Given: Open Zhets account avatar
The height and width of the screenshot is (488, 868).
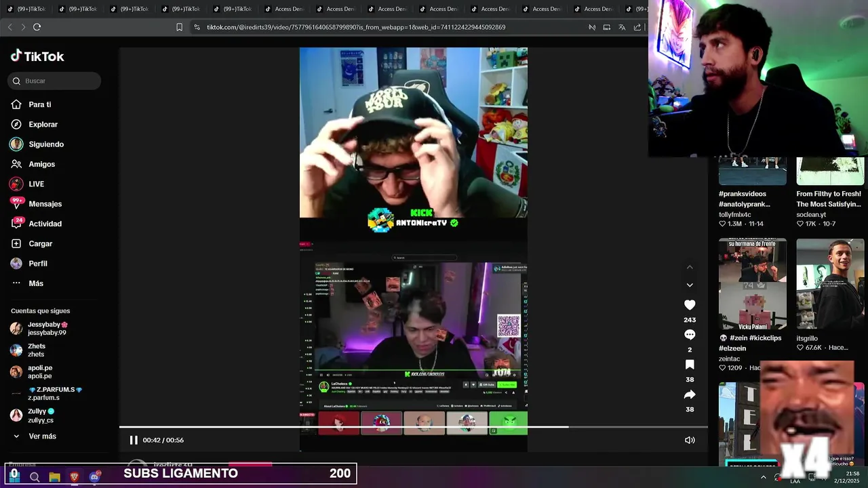Looking at the screenshot, I should 16,350.
